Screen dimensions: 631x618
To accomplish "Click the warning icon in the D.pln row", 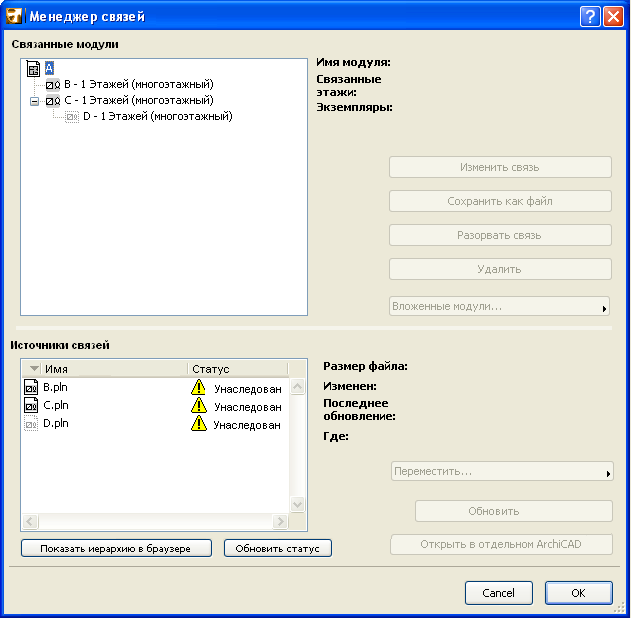I will tap(198, 423).
